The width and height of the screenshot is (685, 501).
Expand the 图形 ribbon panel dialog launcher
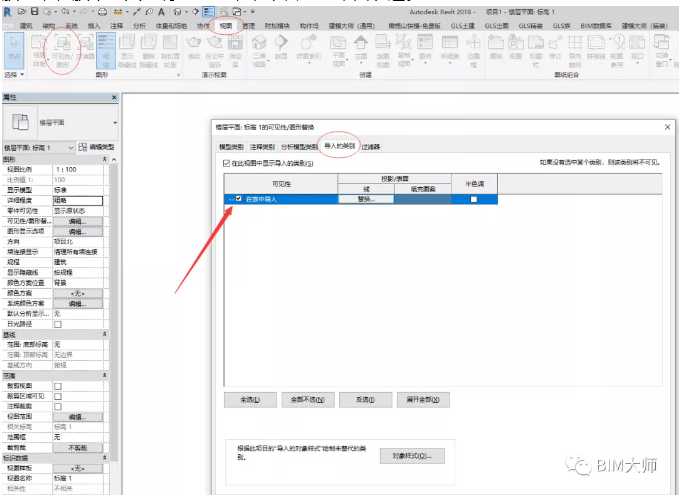178,75
